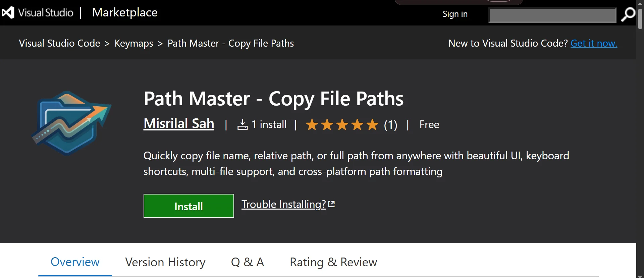Click the Install button
The width and height of the screenshot is (644, 278).
click(x=189, y=206)
